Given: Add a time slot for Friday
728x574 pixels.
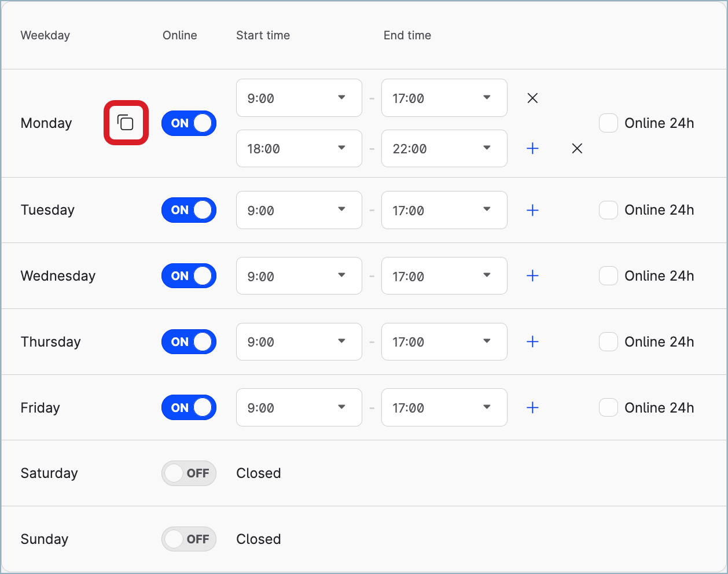Looking at the screenshot, I should coord(532,408).
